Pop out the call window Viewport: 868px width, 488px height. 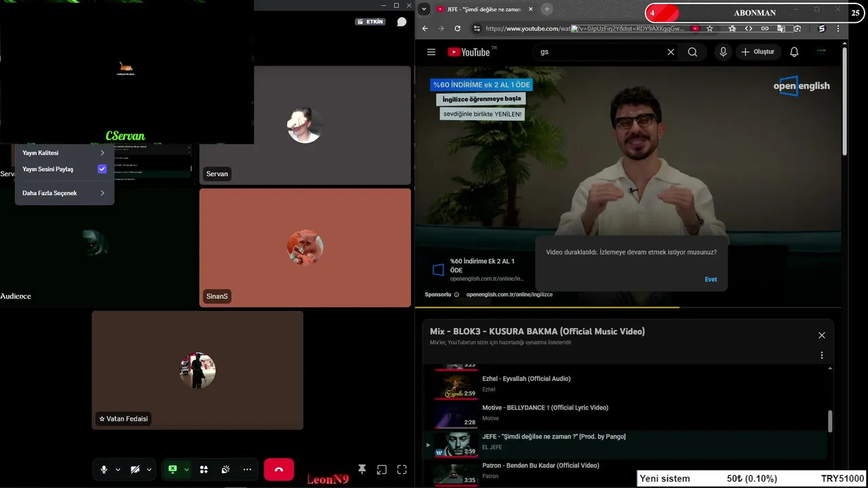click(x=382, y=470)
